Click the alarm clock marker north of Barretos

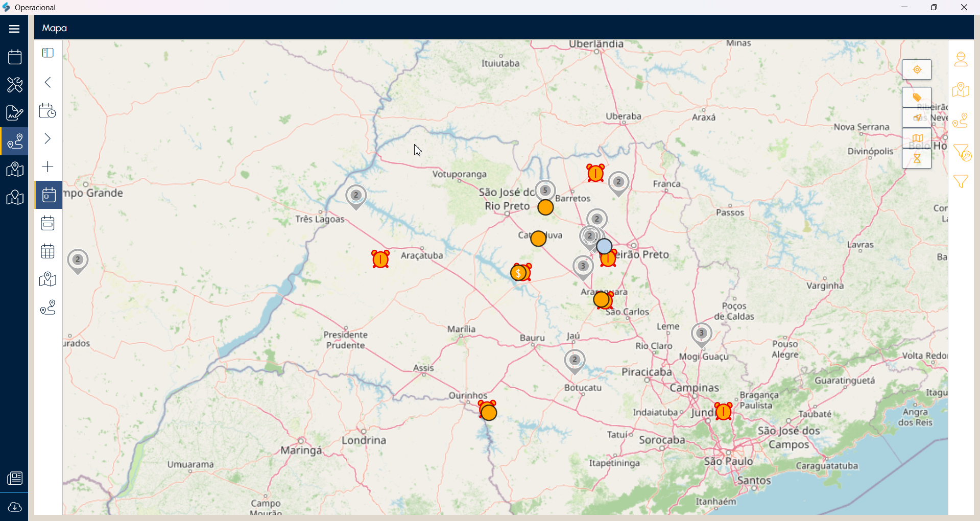tap(595, 173)
